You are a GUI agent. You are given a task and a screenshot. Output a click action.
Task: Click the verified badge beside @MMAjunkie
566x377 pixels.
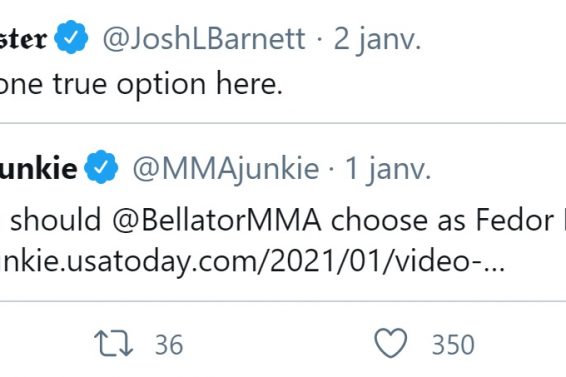(101, 167)
